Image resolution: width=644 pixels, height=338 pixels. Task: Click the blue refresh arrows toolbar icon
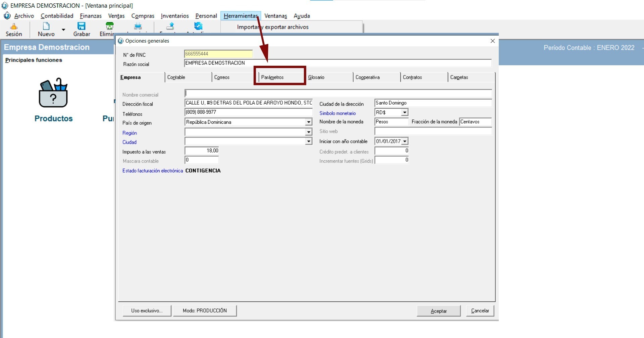198,26
